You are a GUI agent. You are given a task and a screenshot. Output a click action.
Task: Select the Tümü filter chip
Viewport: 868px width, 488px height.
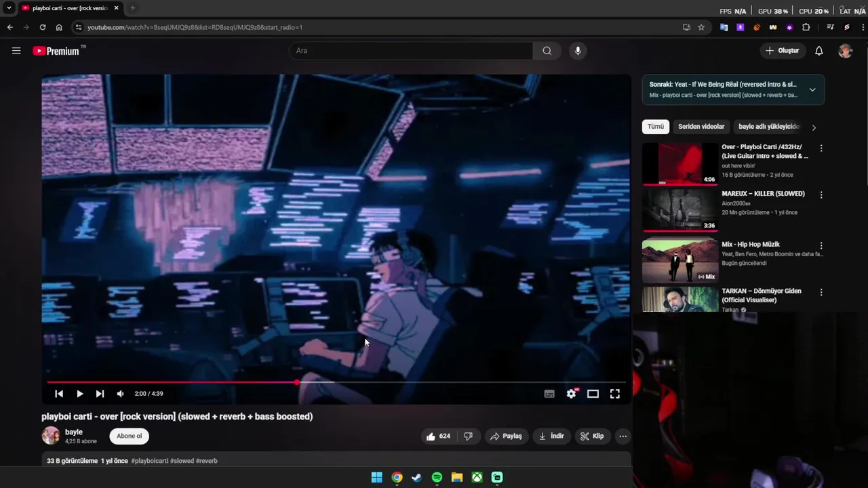(x=656, y=127)
